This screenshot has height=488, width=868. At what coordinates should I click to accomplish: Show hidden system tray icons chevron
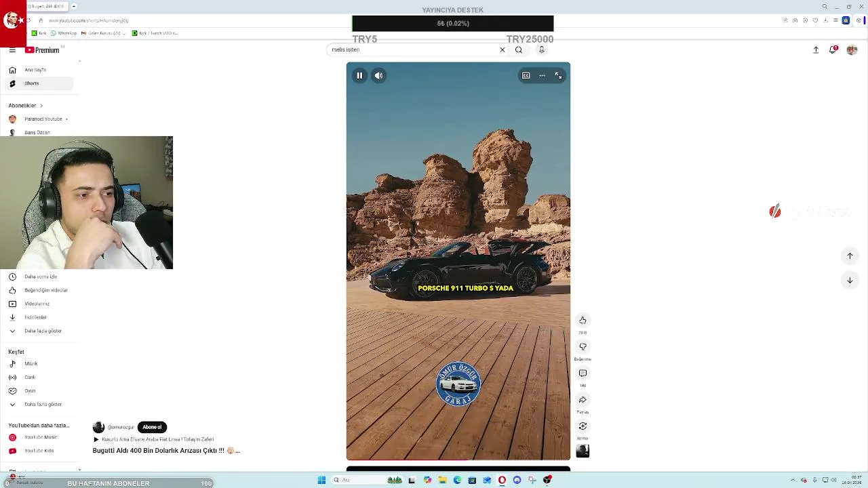coord(792,480)
